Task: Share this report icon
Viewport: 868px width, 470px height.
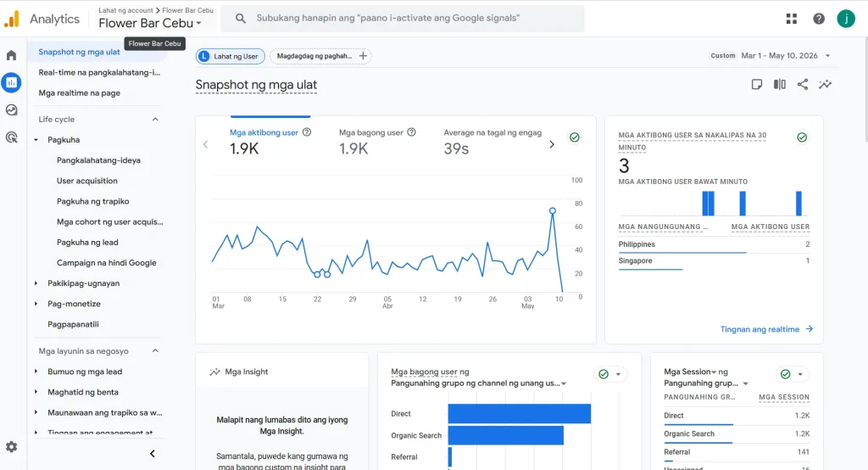Action: (803, 84)
